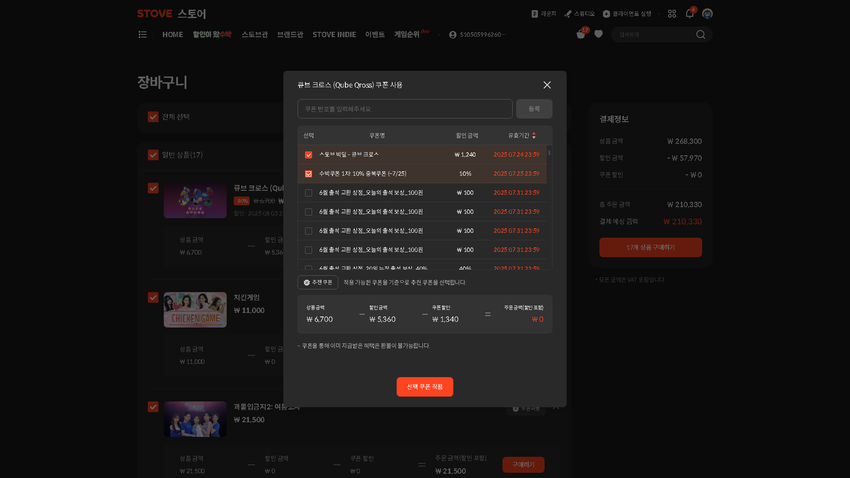The image size is (850, 478).
Task: Click the 치킨게임 title text
Action: point(247,298)
